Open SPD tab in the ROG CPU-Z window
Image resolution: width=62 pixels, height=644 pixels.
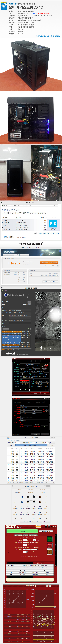33,361
